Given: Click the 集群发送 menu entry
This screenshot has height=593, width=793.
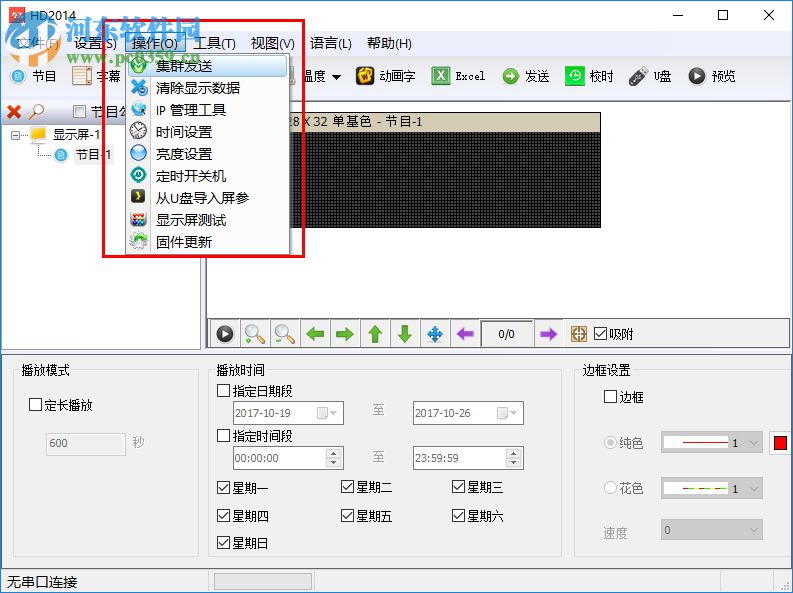Looking at the screenshot, I should [x=207, y=66].
